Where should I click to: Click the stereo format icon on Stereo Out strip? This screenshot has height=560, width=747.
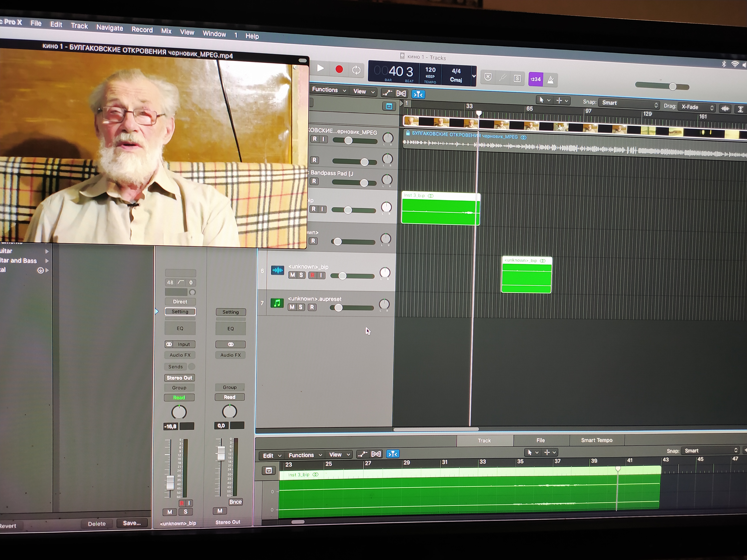[x=231, y=344]
